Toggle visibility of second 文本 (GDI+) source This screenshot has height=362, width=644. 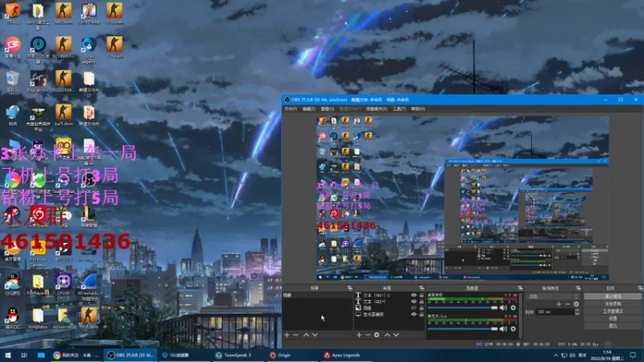pyautogui.click(x=414, y=302)
